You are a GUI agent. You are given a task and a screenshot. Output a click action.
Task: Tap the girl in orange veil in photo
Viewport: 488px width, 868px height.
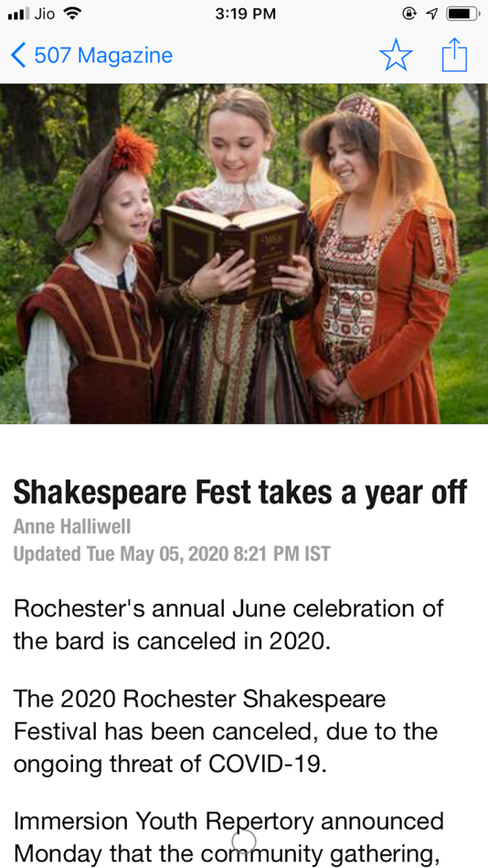pyautogui.click(x=377, y=258)
